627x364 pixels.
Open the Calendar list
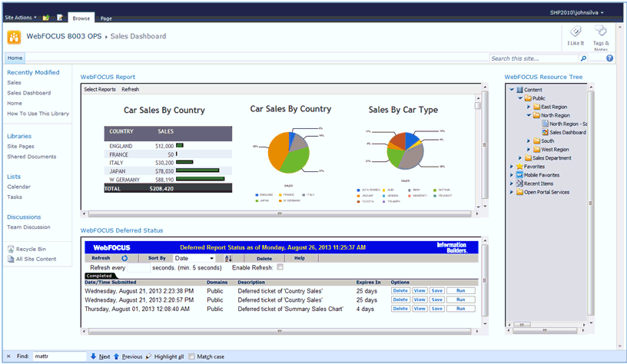click(18, 187)
